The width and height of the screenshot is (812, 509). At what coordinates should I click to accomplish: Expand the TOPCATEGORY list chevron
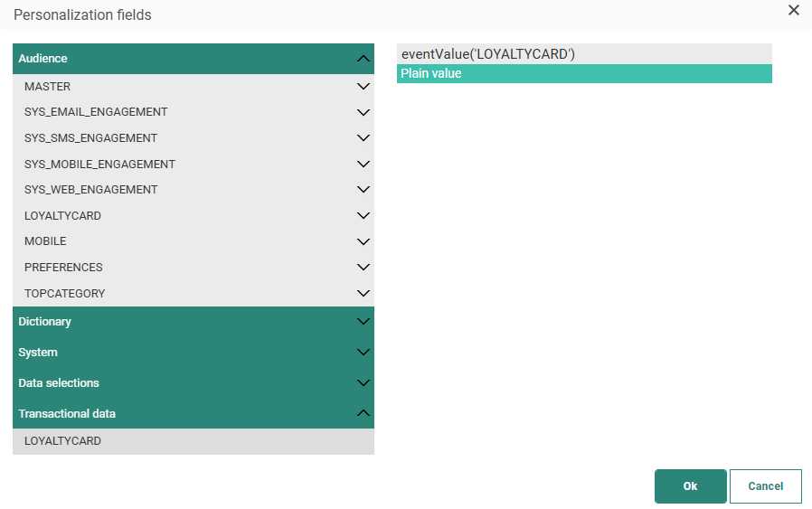(x=364, y=294)
